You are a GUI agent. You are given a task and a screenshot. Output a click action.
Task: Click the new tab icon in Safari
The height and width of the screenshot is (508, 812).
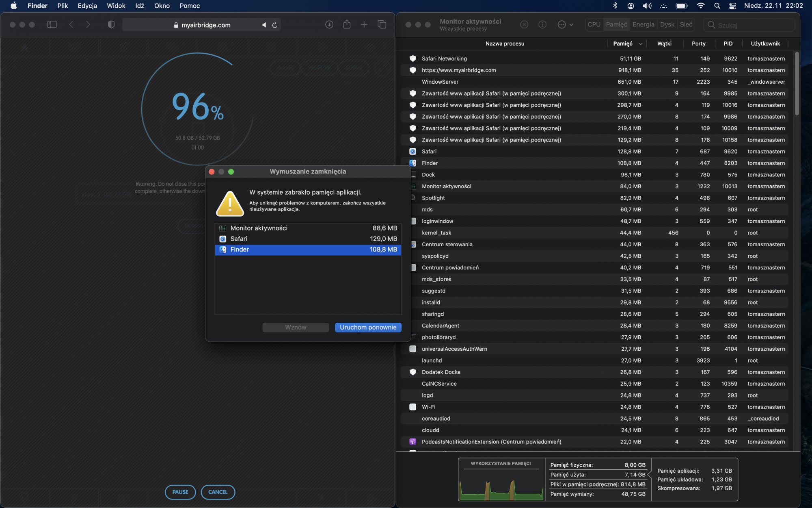(364, 24)
